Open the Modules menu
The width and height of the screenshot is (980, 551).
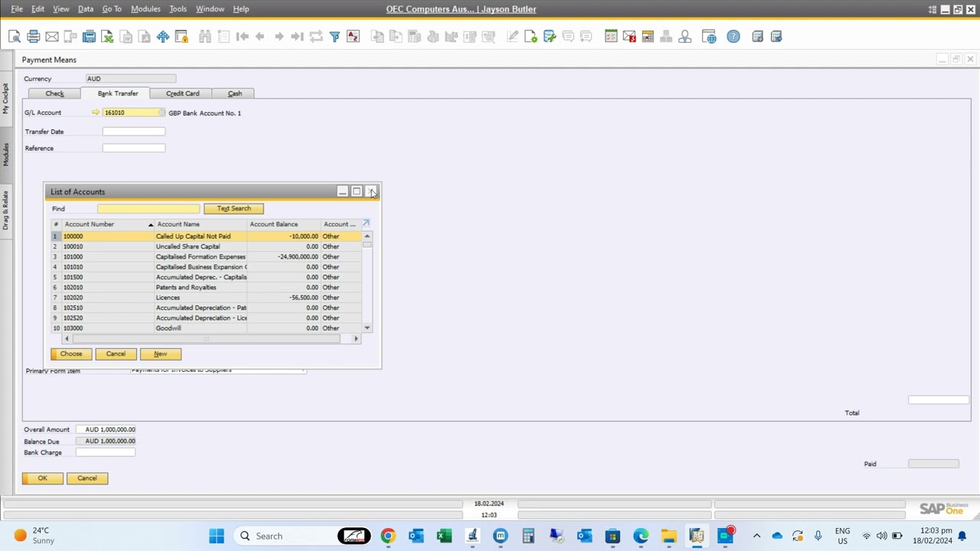[145, 9]
